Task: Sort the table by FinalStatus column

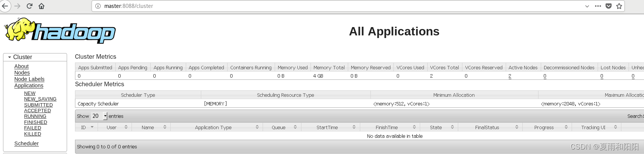Action: tap(490, 127)
